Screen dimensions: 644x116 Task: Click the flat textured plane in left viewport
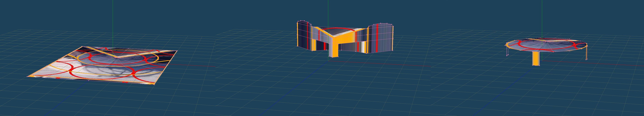(x=100, y=68)
